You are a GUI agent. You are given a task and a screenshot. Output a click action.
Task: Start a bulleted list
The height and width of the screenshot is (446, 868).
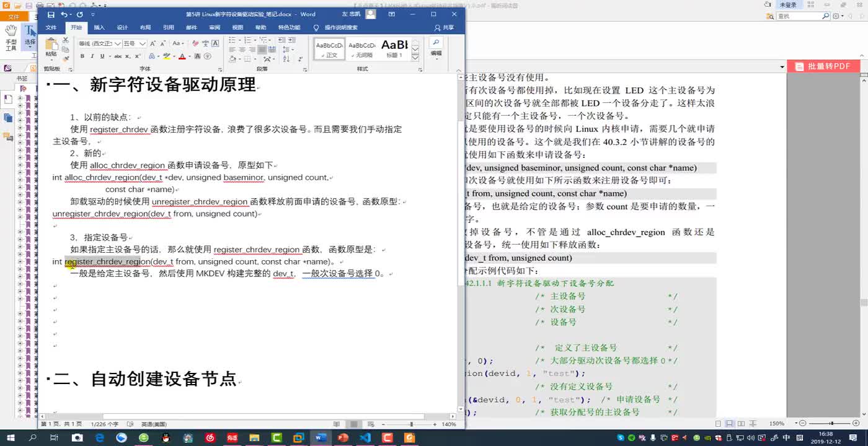point(232,40)
